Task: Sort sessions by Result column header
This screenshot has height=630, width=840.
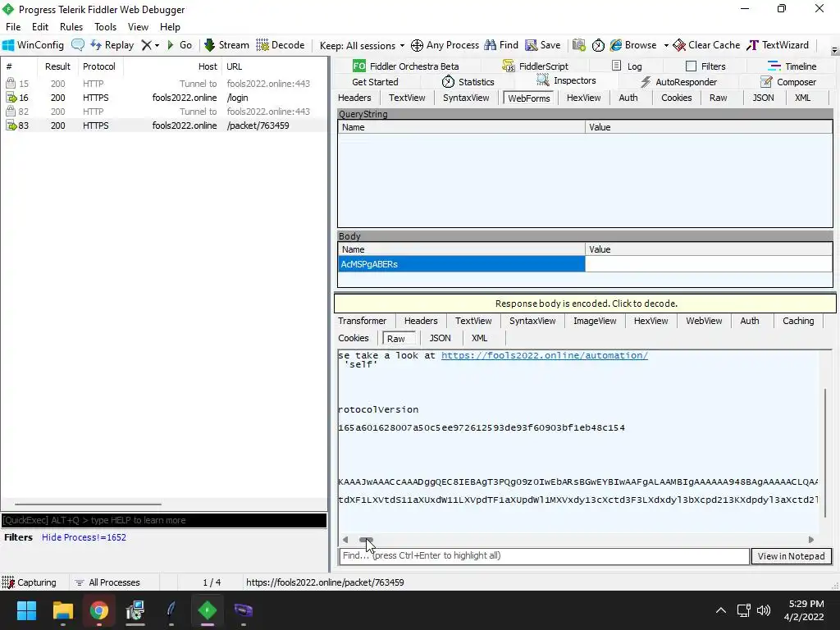Action: (58, 66)
